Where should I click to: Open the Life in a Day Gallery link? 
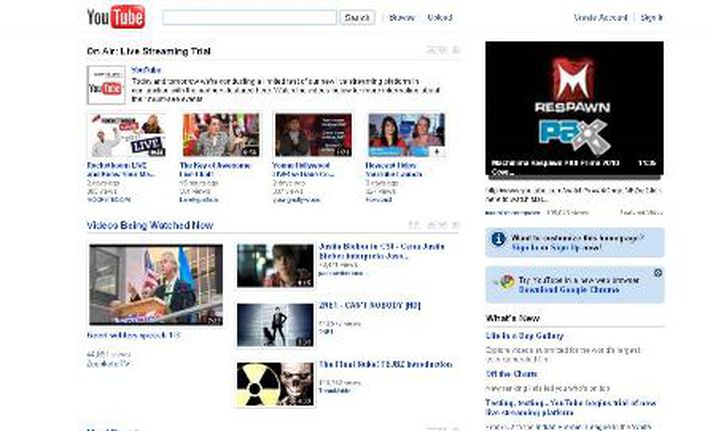[524, 336]
